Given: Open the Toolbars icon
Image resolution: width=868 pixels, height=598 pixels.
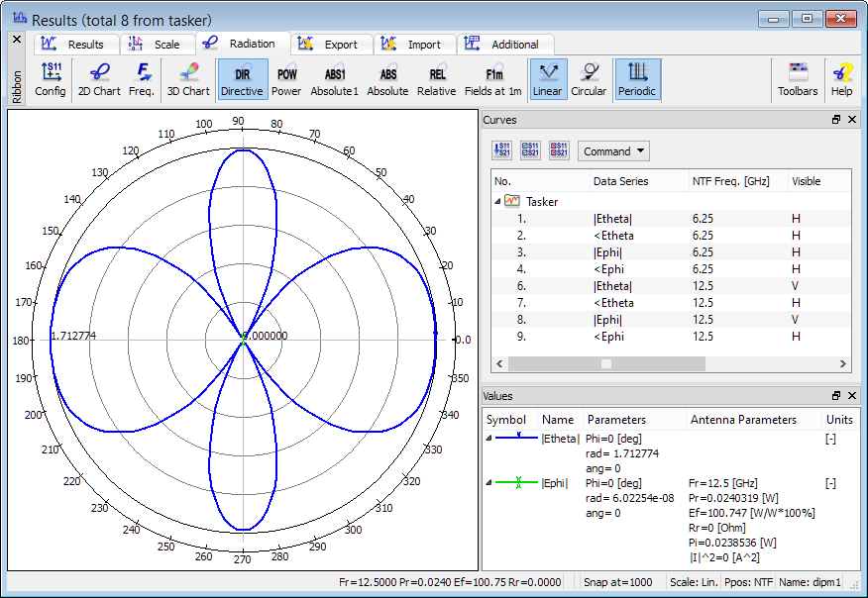Looking at the screenshot, I should click(798, 80).
